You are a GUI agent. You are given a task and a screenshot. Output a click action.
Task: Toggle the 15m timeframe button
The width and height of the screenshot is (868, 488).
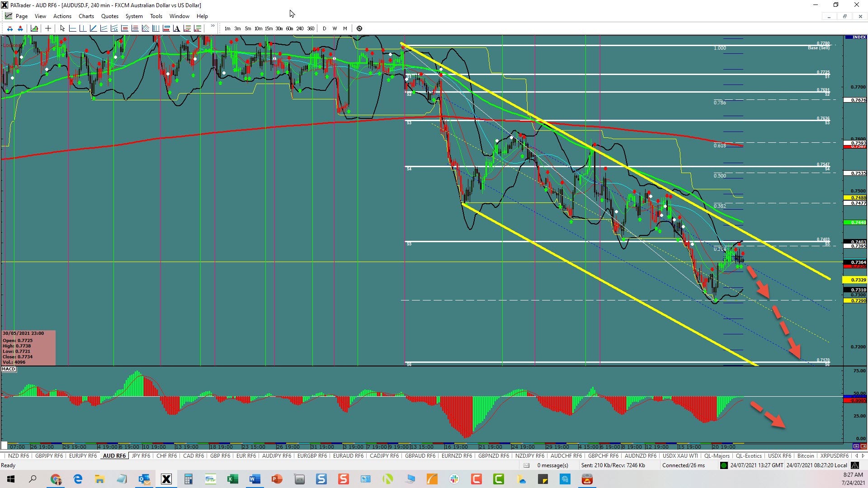click(269, 28)
